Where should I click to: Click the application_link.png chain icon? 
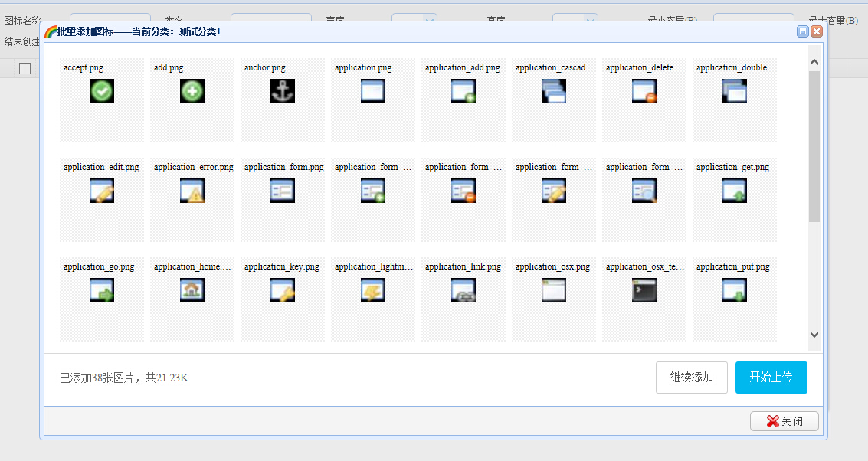pyautogui.click(x=463, y=290)
